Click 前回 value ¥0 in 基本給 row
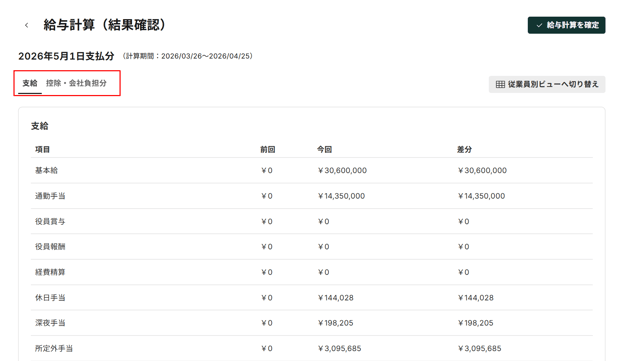 click(267, 171)
